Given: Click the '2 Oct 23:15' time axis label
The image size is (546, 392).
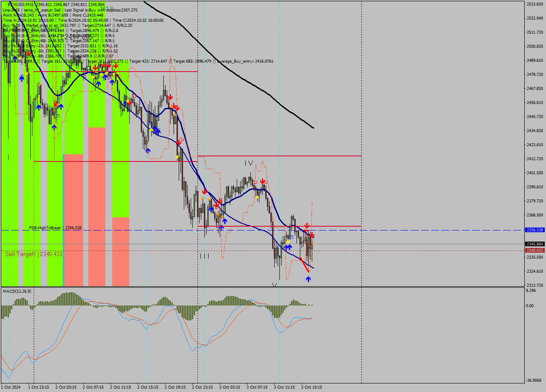Looking at the screenshot, I should pos(203,387).
